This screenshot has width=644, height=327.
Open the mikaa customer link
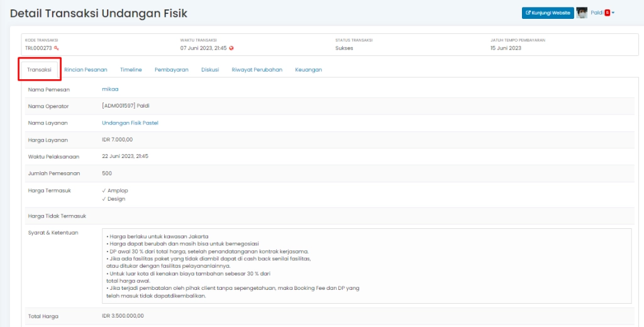[110, 89]
